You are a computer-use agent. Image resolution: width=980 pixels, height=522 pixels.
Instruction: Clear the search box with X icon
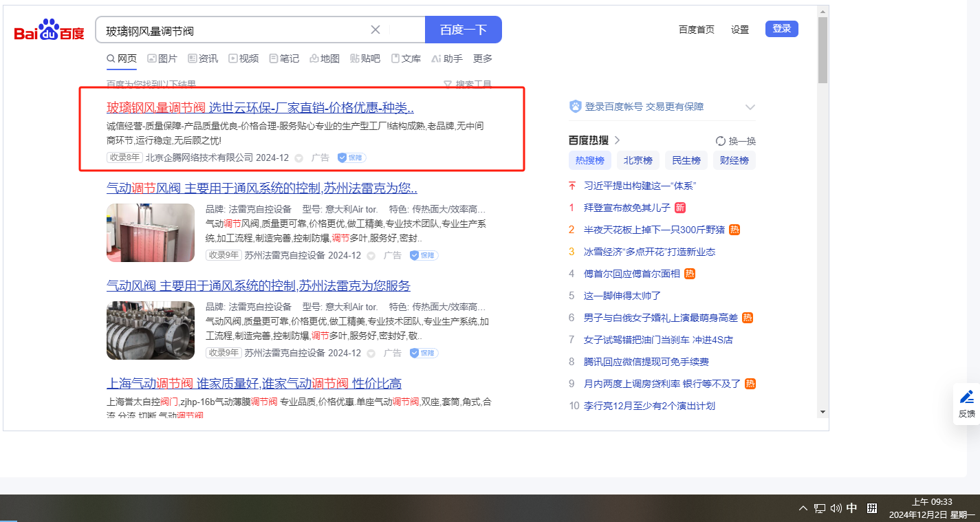coord(375,30)
